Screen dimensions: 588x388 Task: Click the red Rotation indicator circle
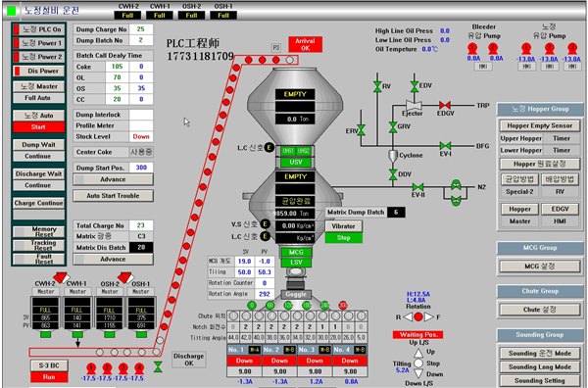coord(418,316)
